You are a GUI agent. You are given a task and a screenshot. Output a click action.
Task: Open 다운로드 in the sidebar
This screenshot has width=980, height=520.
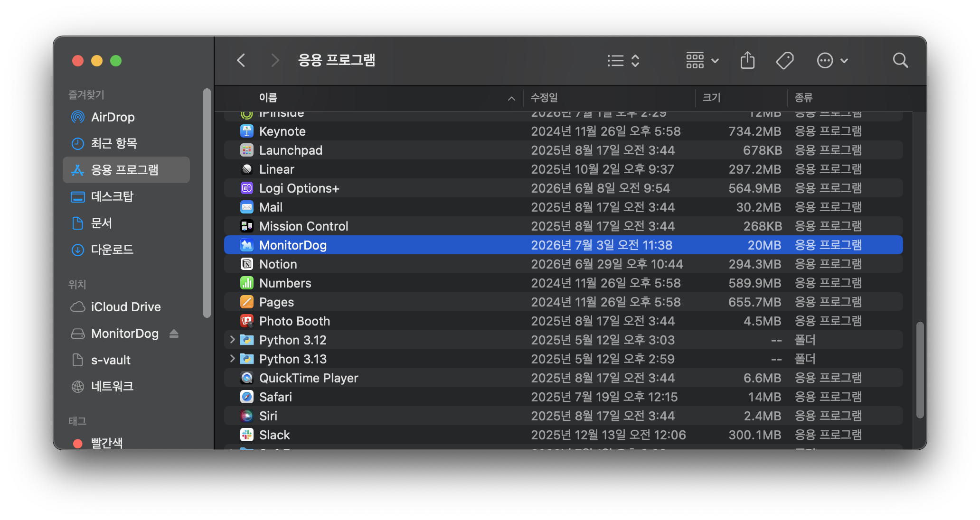point(126,250)
